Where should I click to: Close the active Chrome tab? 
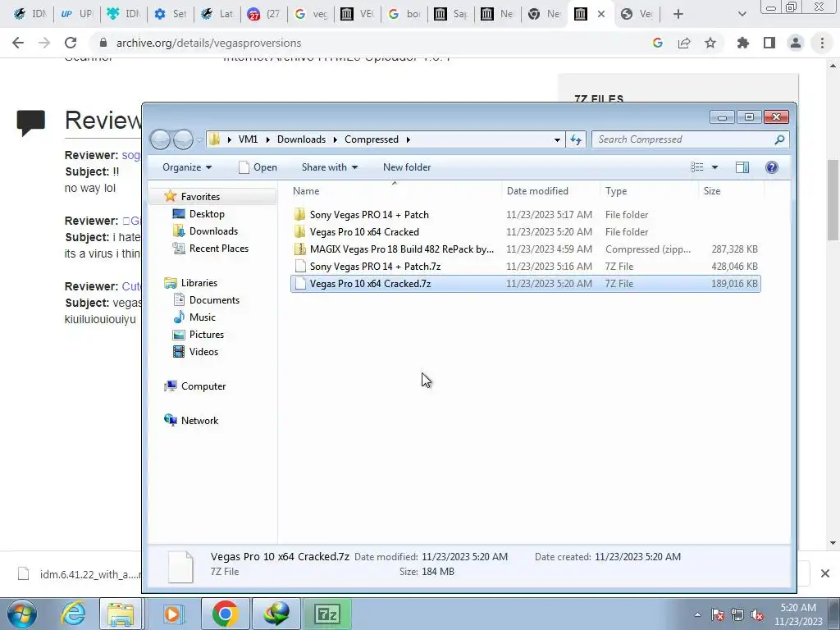coord(601,14)
